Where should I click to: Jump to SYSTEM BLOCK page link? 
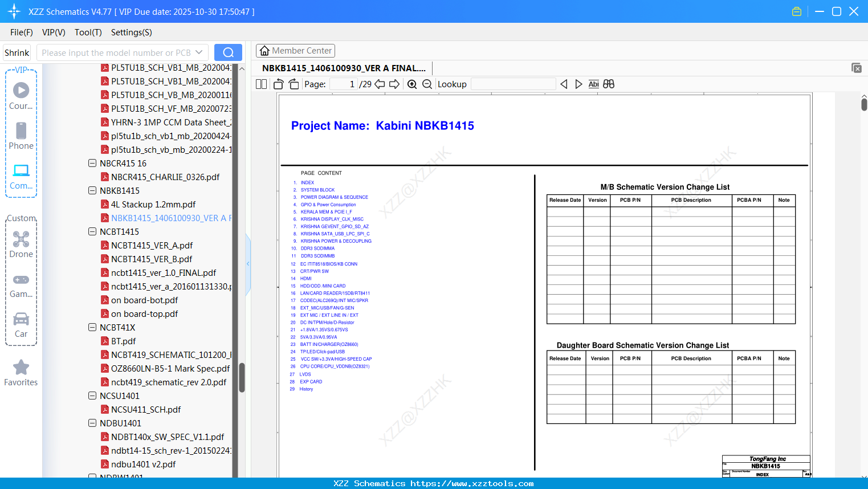tap(317, 190)
